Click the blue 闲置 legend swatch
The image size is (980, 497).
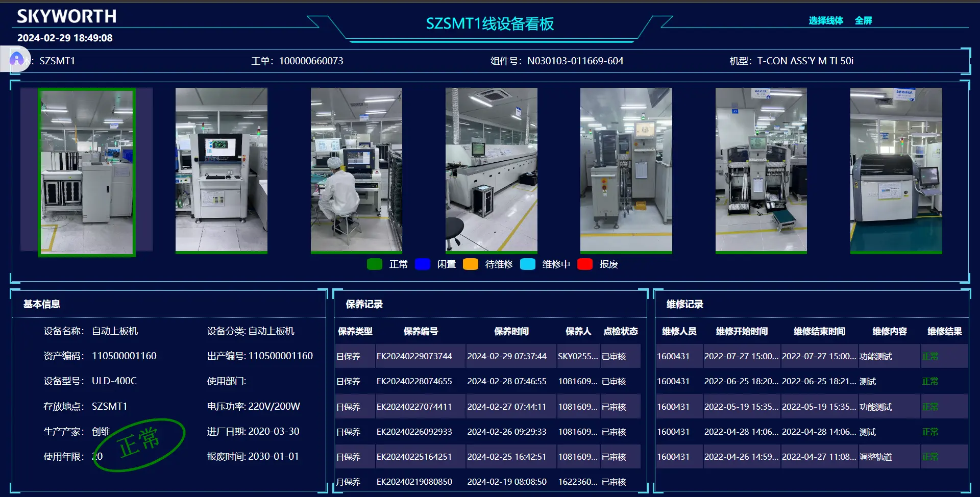click(x=422, y=264)
